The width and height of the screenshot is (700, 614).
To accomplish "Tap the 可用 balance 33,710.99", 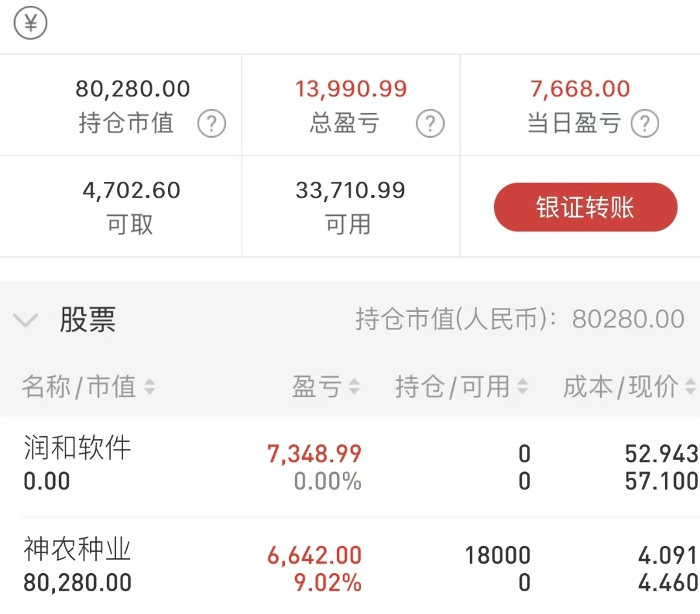I will coord(351,190).
